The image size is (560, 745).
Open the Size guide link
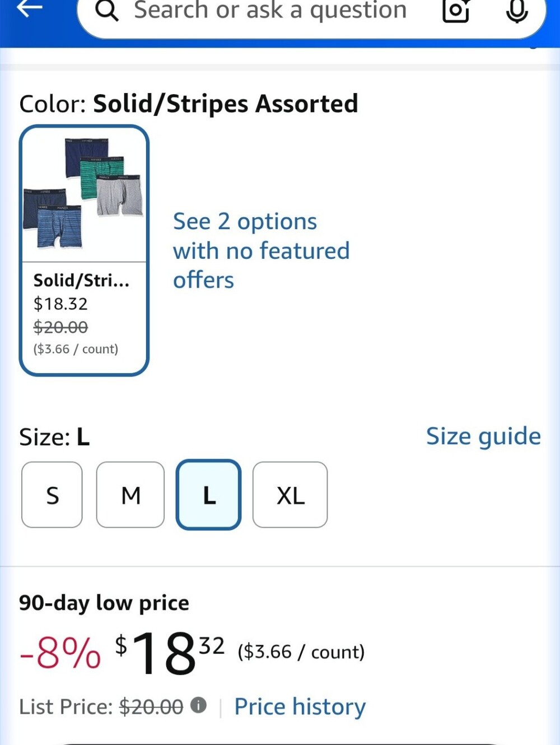483,436
